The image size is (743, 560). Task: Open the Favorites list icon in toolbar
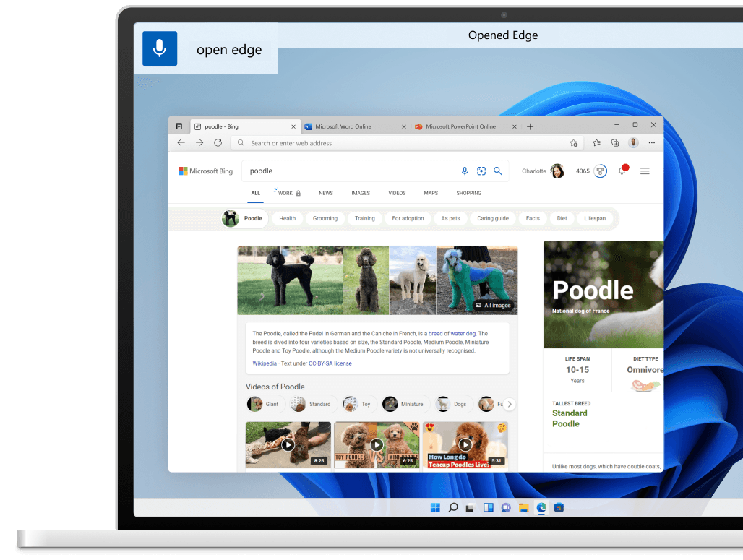pos(596,142)
